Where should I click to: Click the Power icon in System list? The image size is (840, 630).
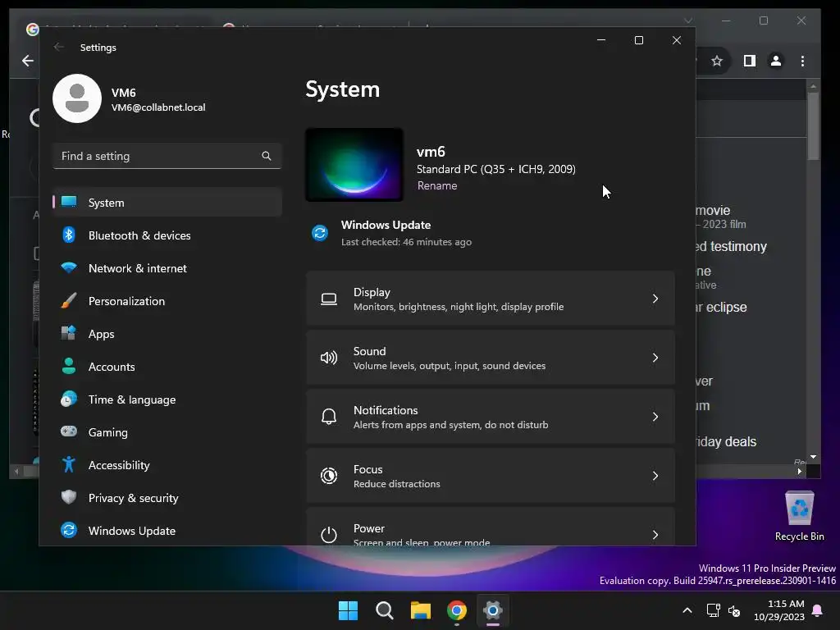329,535
